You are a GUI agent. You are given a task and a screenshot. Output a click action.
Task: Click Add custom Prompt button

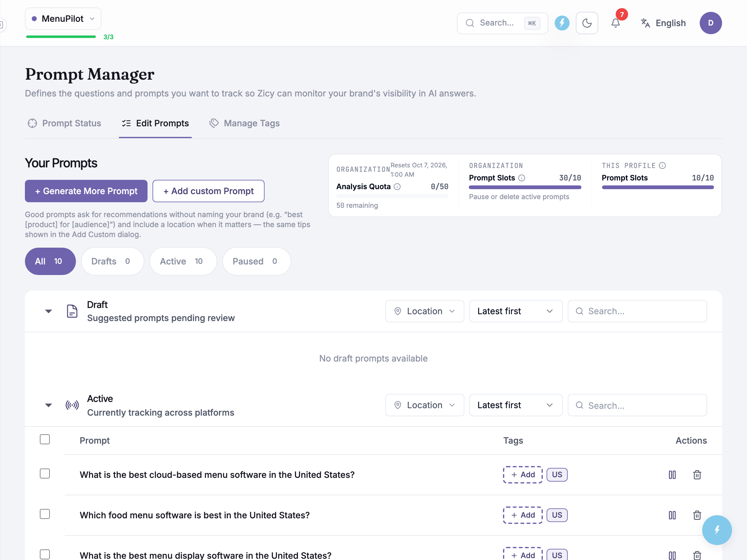[x=208, y=191]
